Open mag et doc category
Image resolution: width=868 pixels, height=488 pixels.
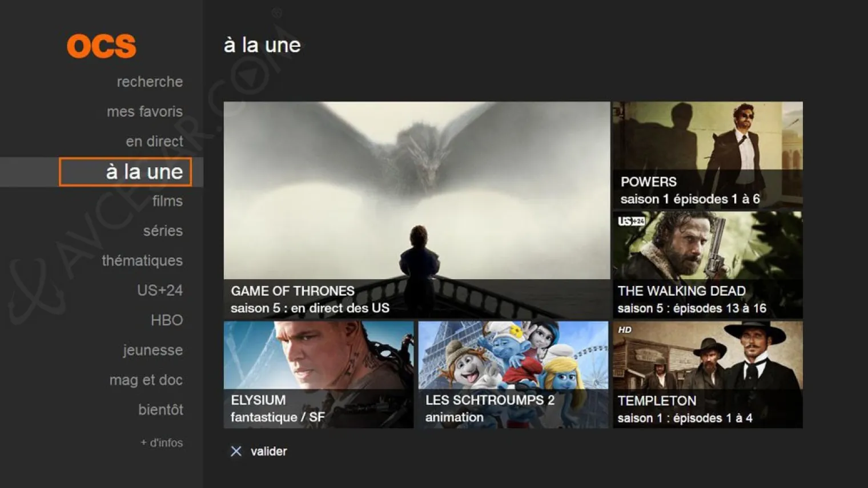[146, 380]
